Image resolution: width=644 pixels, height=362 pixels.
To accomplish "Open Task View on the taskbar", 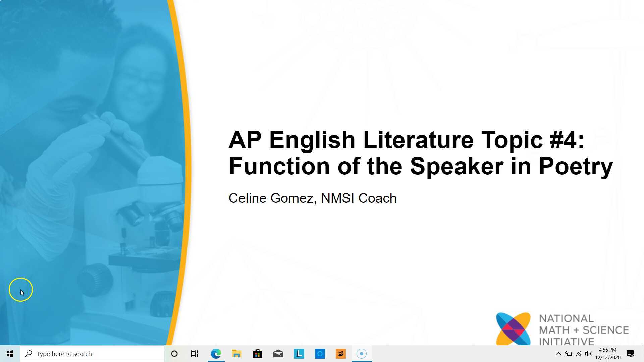I will click(195, 354).
